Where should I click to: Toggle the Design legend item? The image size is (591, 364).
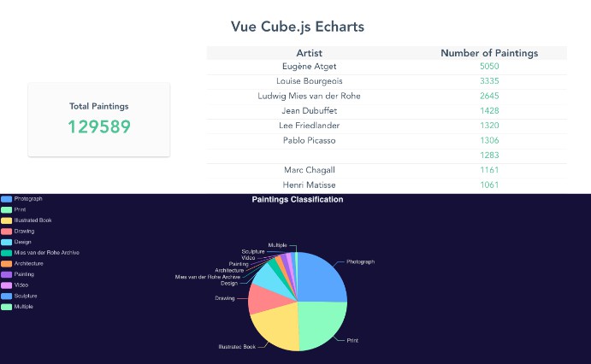(x=7, y=242)
